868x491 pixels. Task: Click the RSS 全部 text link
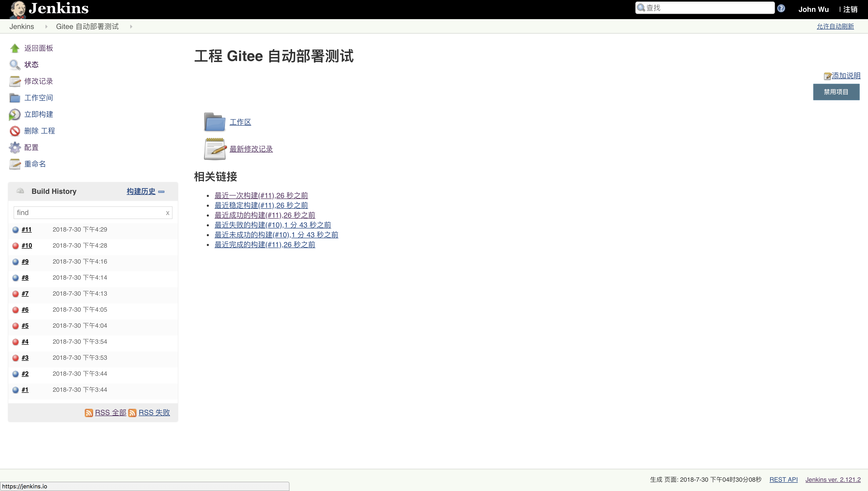(x=111, y=413)
